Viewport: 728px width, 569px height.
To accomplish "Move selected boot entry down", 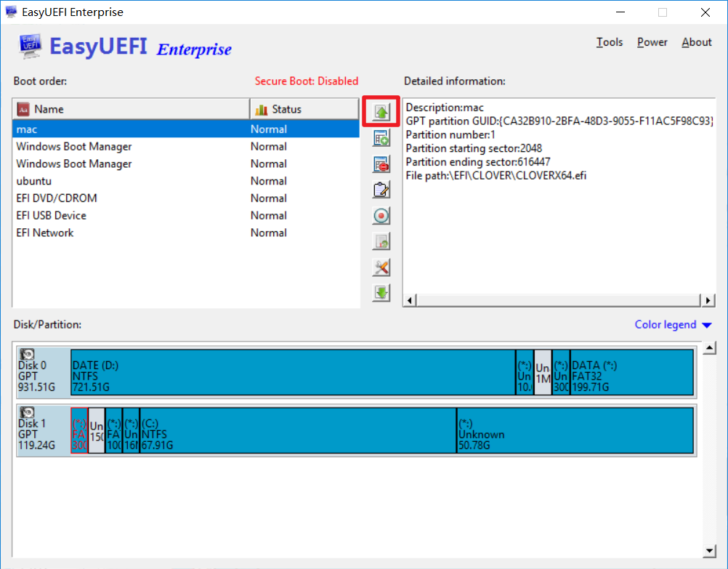I will pyautogui.click(x=381, y=293).
